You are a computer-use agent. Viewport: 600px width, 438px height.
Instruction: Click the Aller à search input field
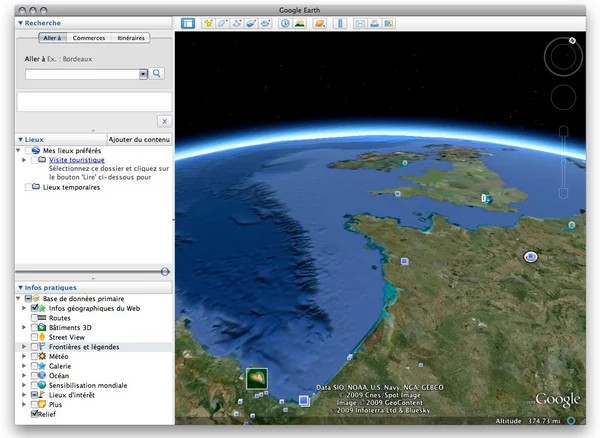pos(82,74)
